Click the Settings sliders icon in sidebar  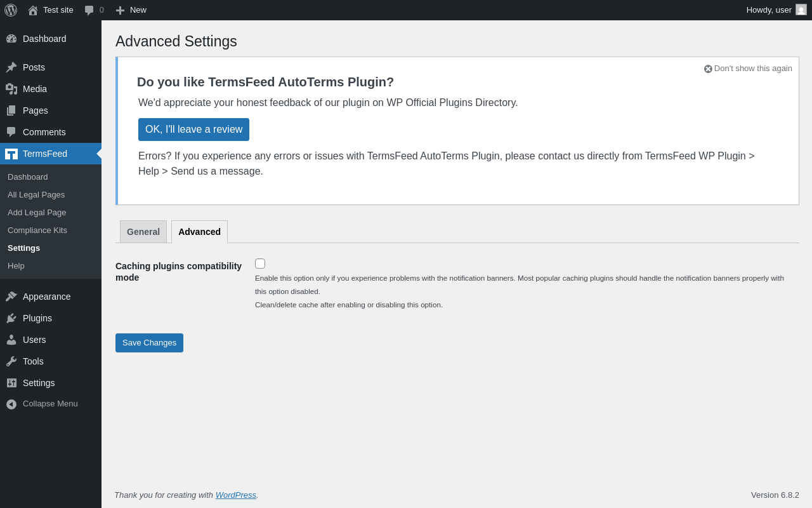[x=11, y=383]
